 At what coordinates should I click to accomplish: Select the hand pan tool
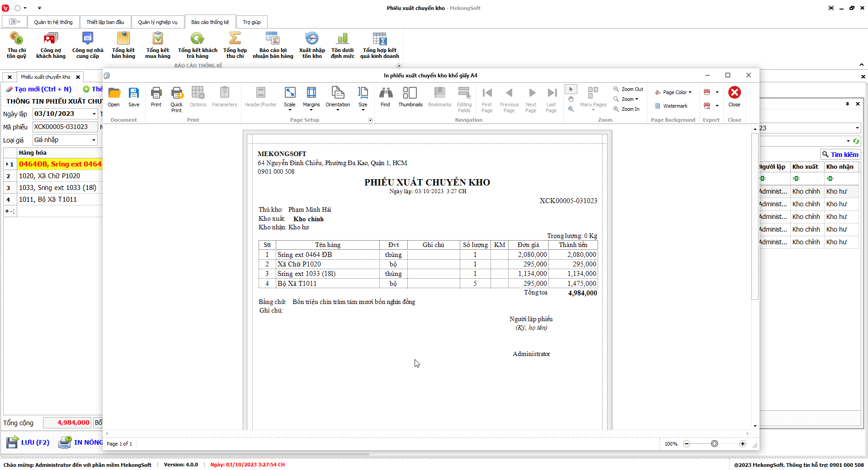[571, 99]
